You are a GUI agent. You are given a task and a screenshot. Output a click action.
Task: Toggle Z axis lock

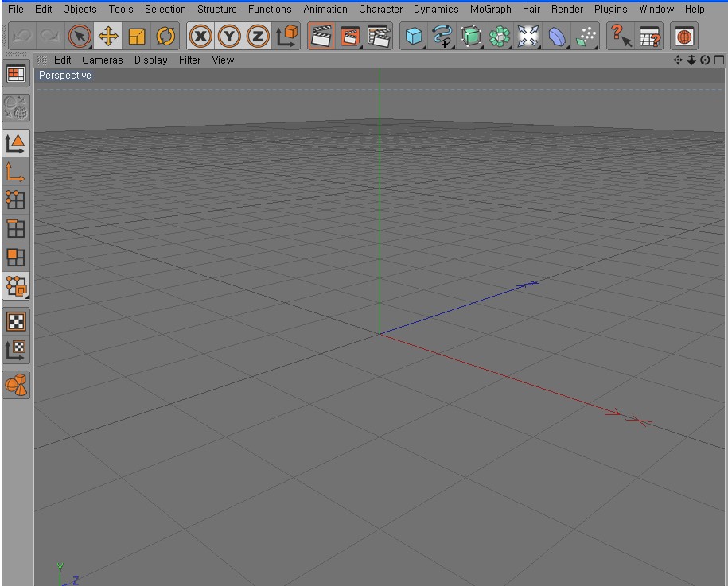point(258,36)
